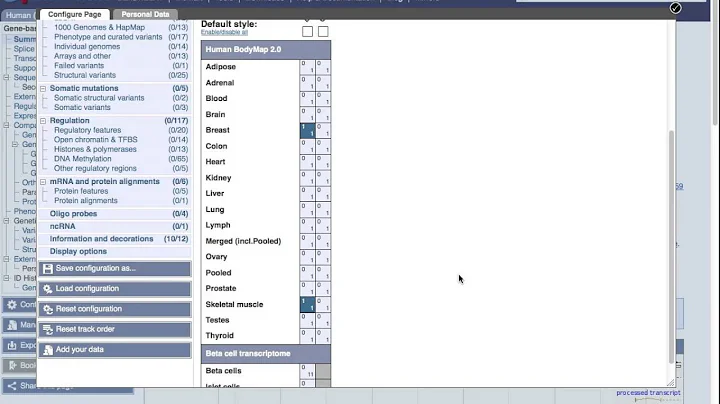Viewport: 720px width, 404px height.
Task: Click the checkmark close icon at top right
Action: click(x=675, y=8)
